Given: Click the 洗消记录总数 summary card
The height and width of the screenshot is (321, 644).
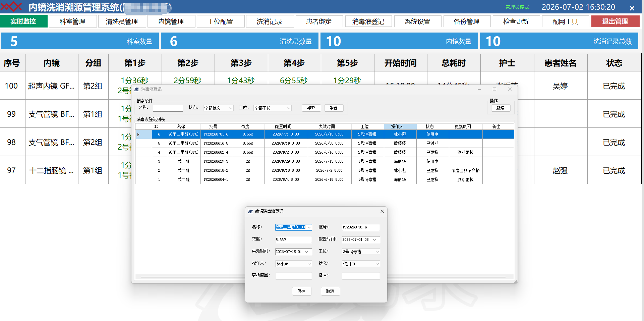Looking at the screenshot, I should [559, 41].
